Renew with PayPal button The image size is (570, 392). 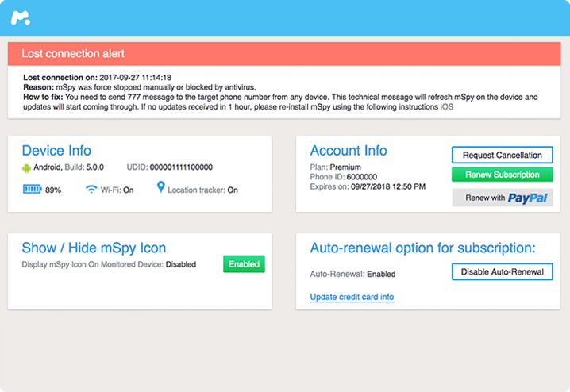click(x=503, y=198)
